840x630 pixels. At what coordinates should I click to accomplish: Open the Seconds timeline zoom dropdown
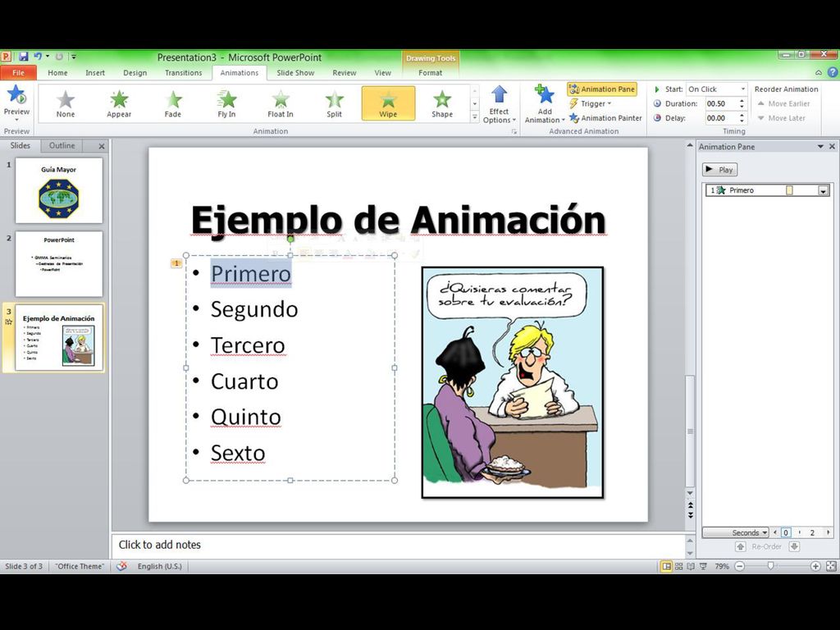[736, 532]
